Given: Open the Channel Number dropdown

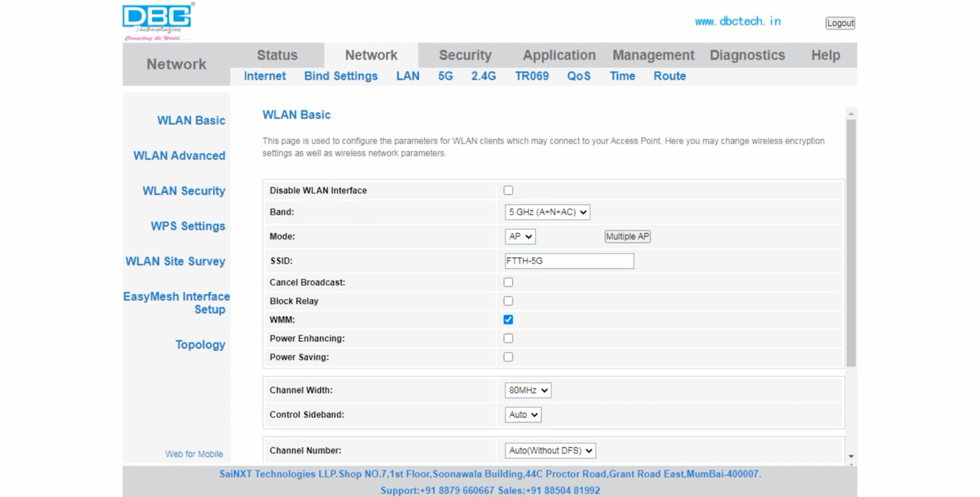Looking at the screenshot, I should tap(550, 451).
